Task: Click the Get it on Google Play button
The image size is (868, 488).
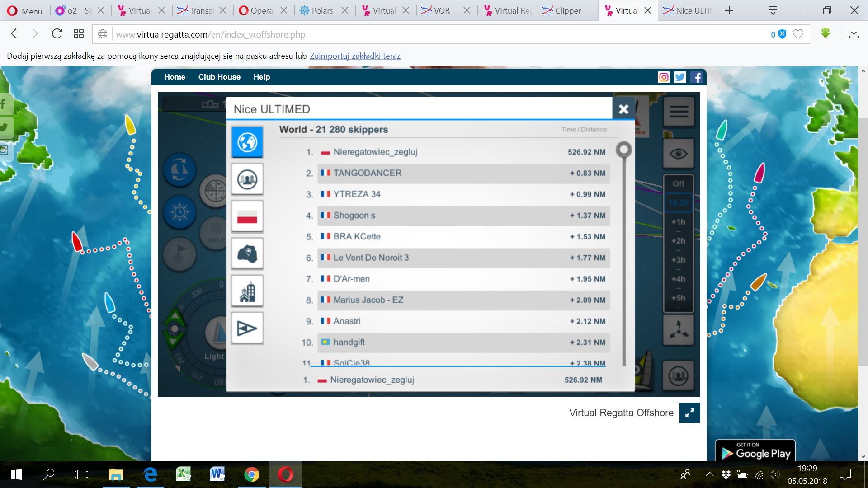Action: pyautogui.click(x=755, y=451)
